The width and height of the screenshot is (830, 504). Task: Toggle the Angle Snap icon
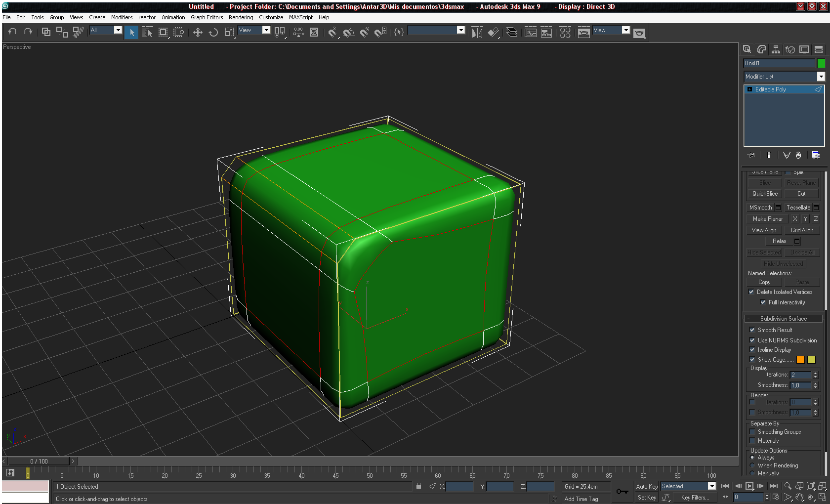[349, 32]
